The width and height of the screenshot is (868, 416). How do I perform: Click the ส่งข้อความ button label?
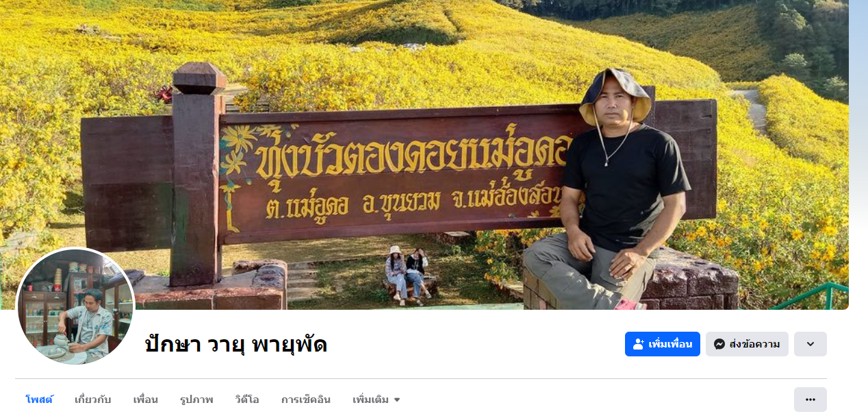(754, 344)
